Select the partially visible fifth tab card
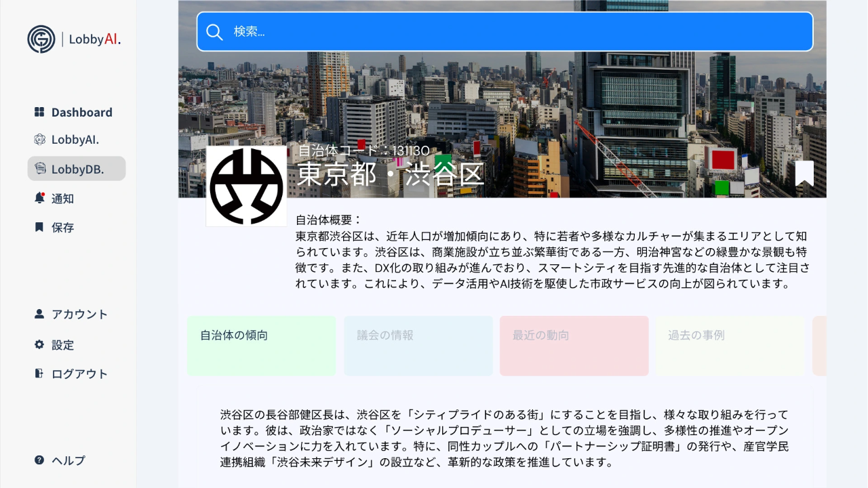The height and width of the screenshot is (488, 868). 820,346
